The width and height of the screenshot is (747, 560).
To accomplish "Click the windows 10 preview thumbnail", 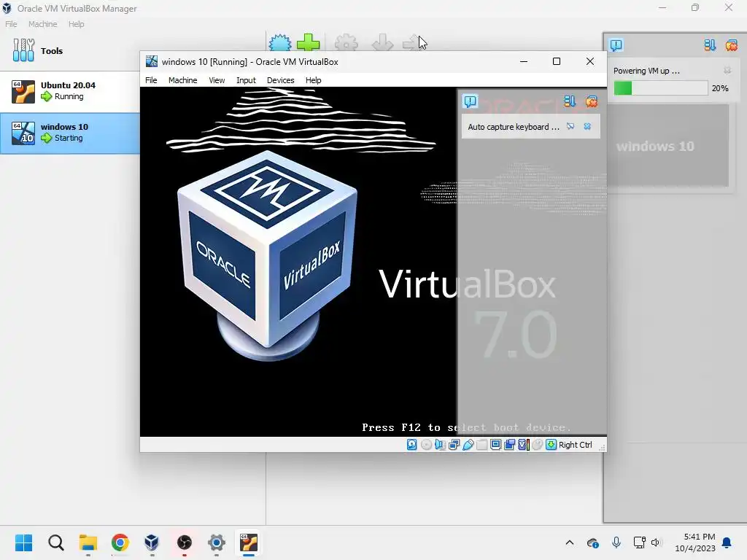I will point(670,145).
